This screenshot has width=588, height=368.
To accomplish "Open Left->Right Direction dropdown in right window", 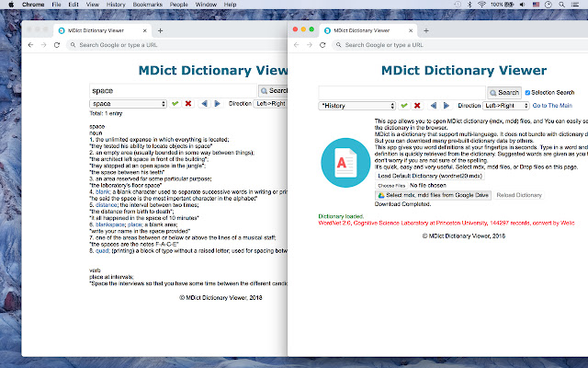I will 506,106.
